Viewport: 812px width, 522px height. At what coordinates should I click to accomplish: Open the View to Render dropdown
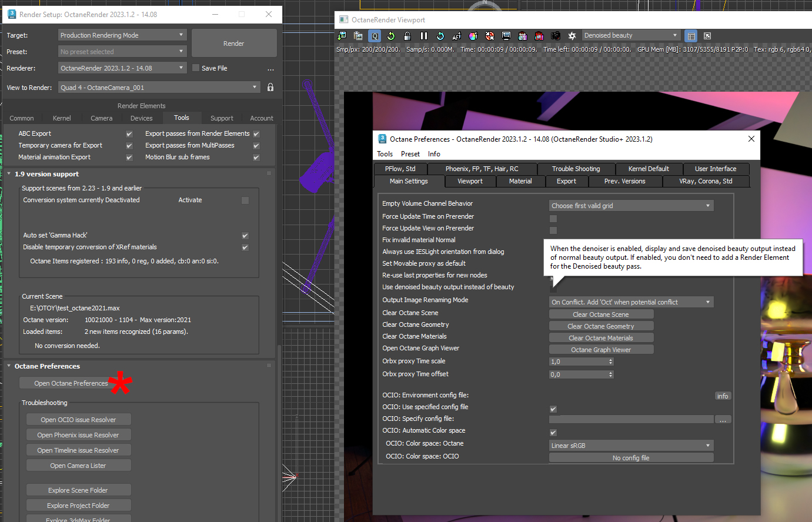(159, 88)
